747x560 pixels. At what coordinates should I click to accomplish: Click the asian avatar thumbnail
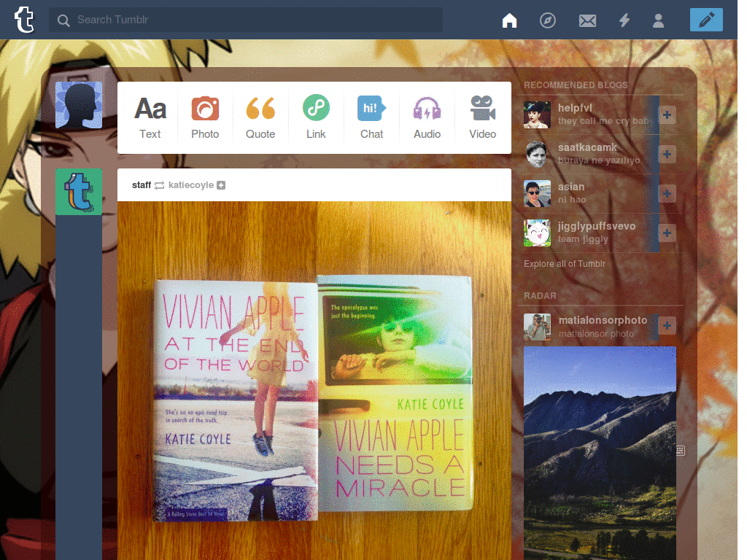537,194
